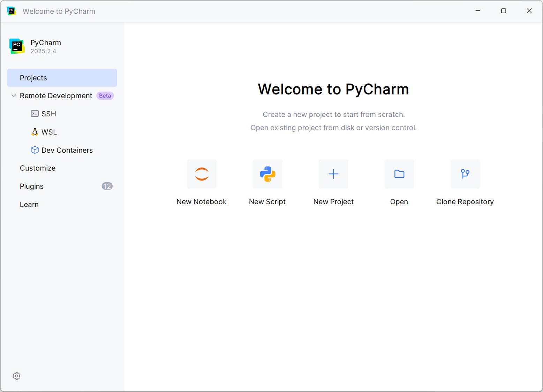Click the Clone Repository label
Image resolution: width=543 pixels, height=392 pixels.
click(465, 202)
